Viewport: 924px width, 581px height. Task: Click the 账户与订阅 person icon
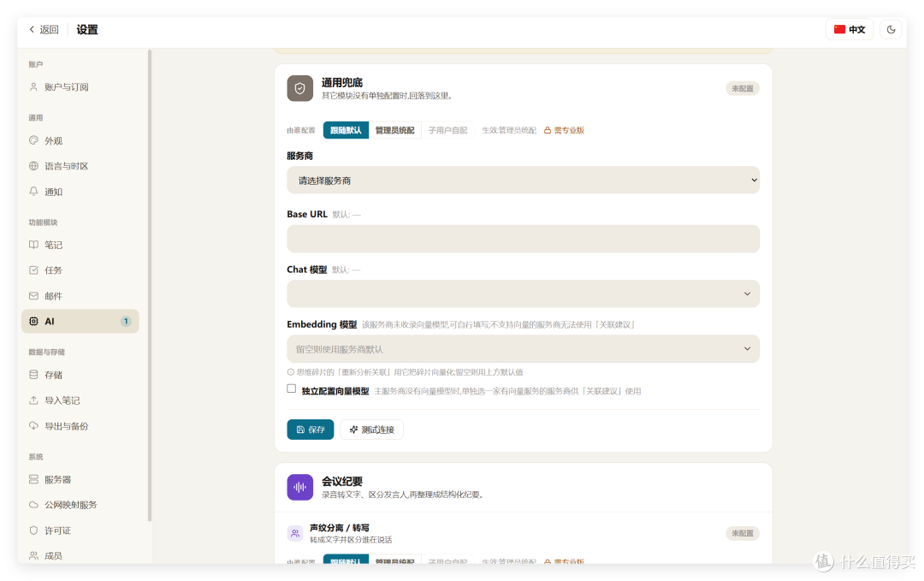(x=33, y=87)
